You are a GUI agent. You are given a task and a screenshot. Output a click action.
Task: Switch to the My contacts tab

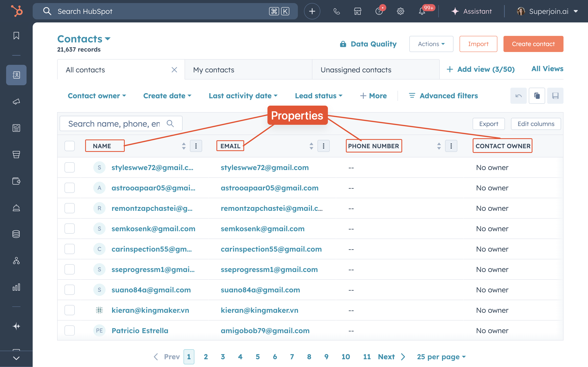pyautogui.click(x=214, y=70)
